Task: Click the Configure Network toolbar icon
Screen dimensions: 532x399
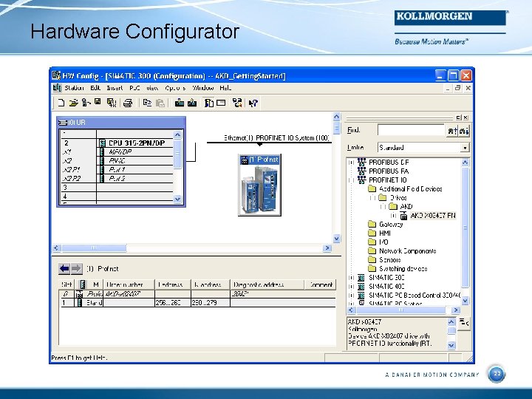Action: coord(237,103)
